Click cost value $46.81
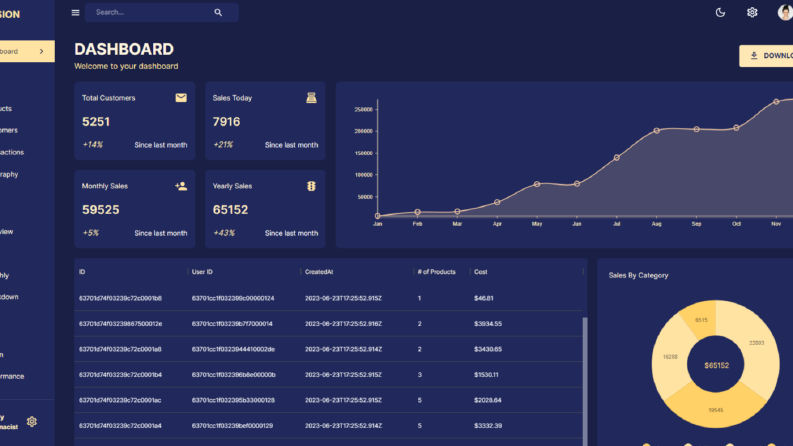This screenshot has width=793, height=446. point(483,298)
